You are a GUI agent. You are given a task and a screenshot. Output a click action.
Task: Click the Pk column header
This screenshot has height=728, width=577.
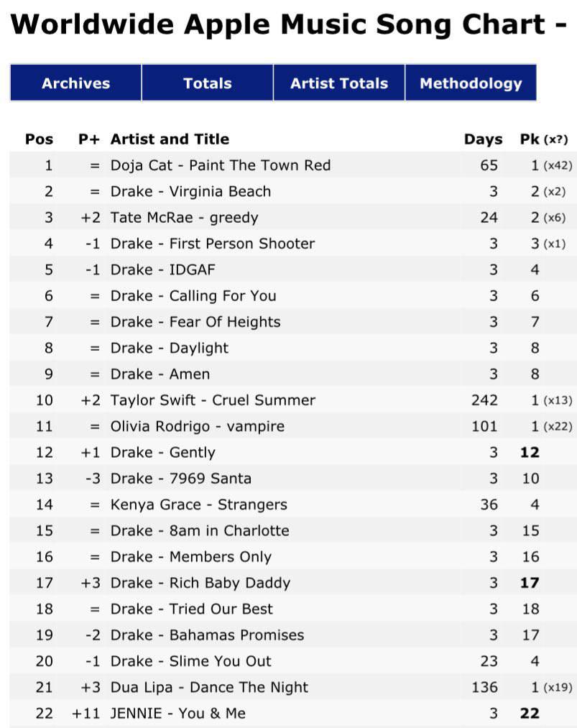click(530, 139)
